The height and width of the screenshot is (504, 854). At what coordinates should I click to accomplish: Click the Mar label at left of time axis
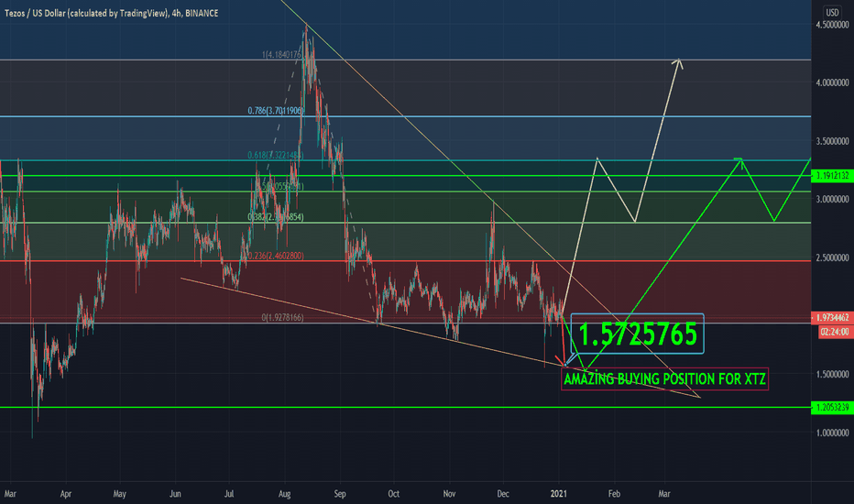[x=10, y=494]
